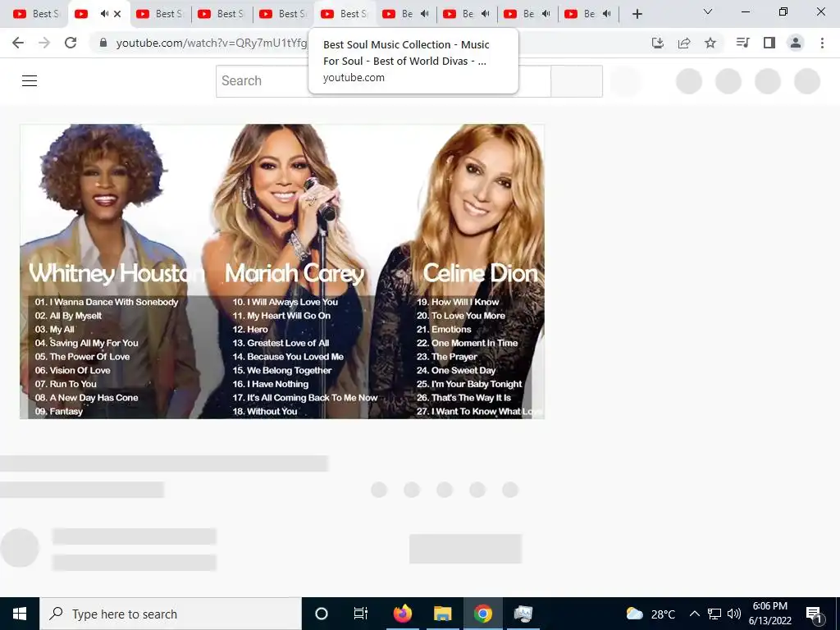Open the YouTube hamburger guide menu
Image resolution: width=840 pixels, height=630 pixels.
(x=30, y=81)
